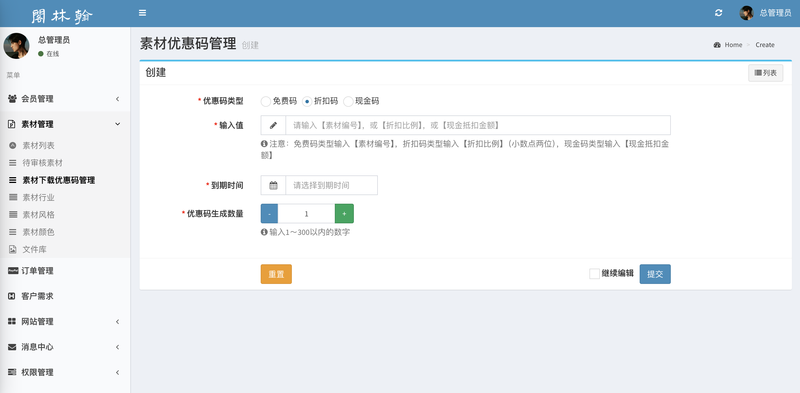Click the 素材下载优惠码管理 list icon
Screen dimensions: 800x393
point(13,180)
